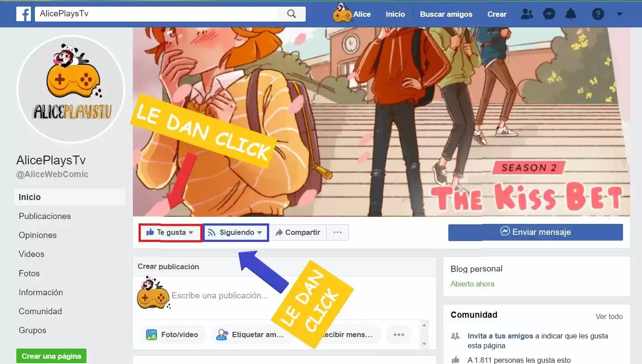The width and height of the screenshot is (642, 364).
Task: Click the Facebook logo icon
Action: click(x=23, y=14)
